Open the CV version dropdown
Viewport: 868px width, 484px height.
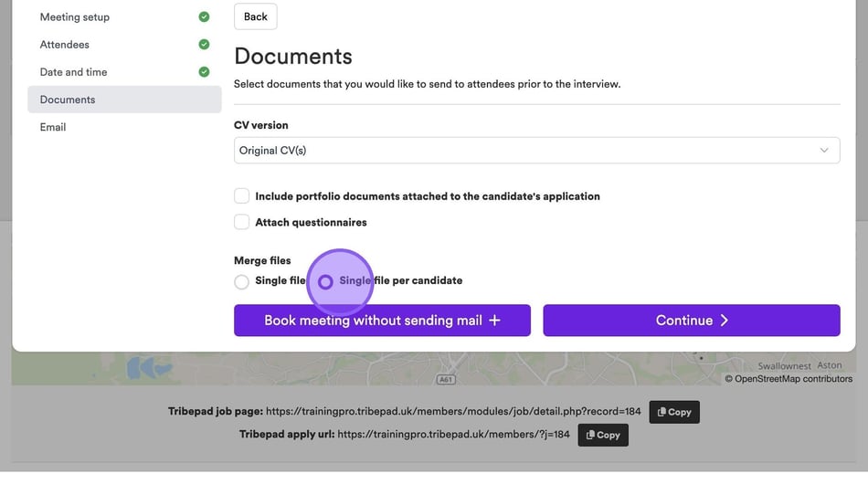point(536,151)
